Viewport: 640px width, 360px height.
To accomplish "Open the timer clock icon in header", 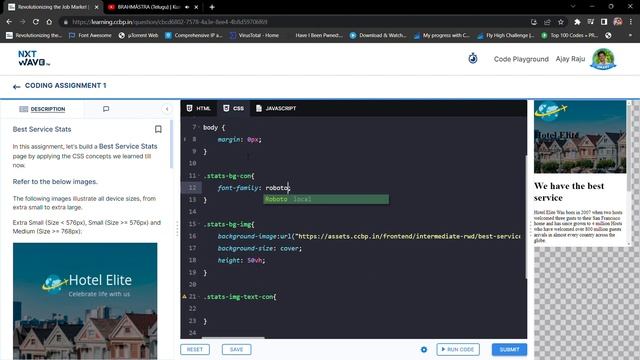I will (473, 58).
